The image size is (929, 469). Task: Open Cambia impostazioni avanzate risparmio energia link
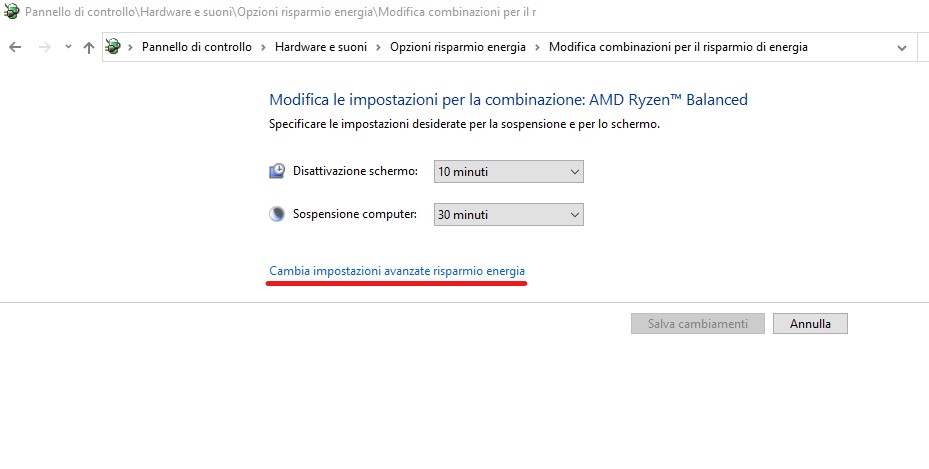click(x=397, y=271)
